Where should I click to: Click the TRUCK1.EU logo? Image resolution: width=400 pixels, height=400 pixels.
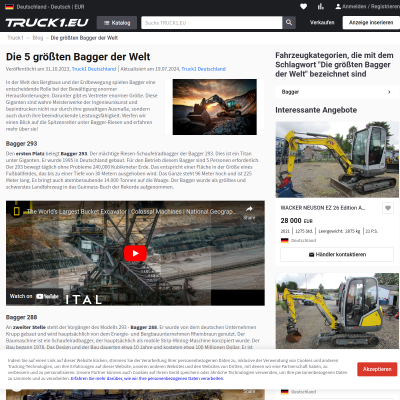[47, 23]
